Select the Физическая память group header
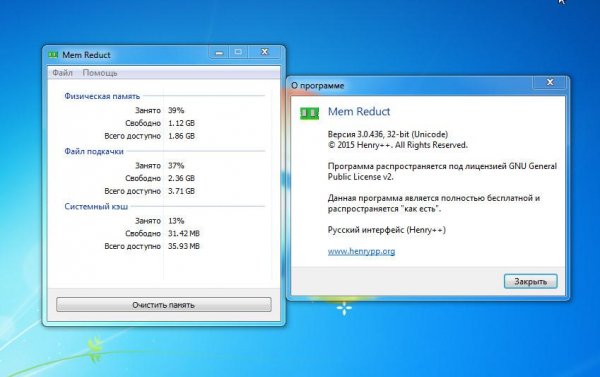Screen dimensions: 600x377 tap(102, 96)
